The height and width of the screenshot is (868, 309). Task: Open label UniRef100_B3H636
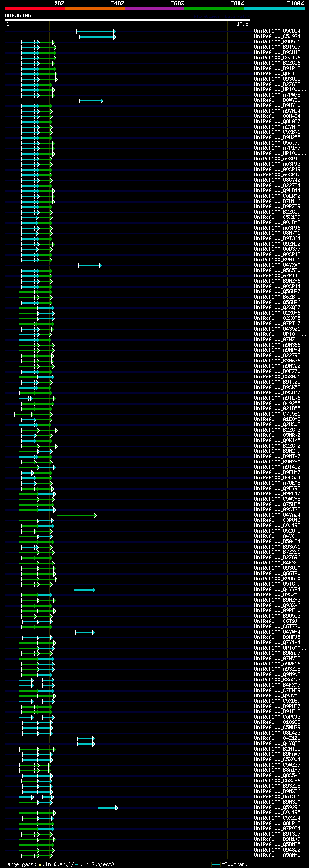(x=277, y=361)
